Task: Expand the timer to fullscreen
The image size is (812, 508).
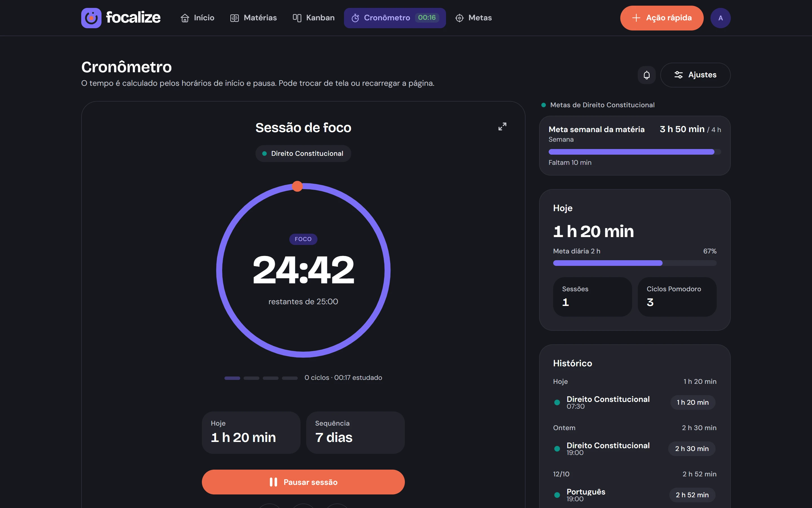Action: click(502, 126)
